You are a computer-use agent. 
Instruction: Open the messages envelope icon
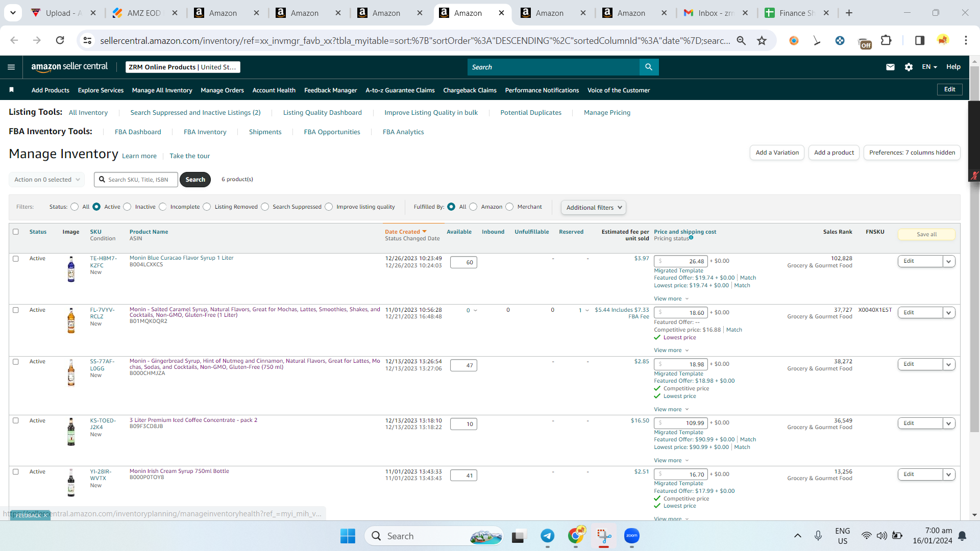coord(890,67)
